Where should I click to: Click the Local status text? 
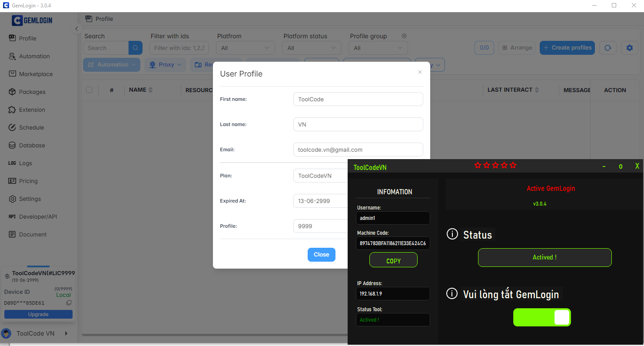(63, 295)
